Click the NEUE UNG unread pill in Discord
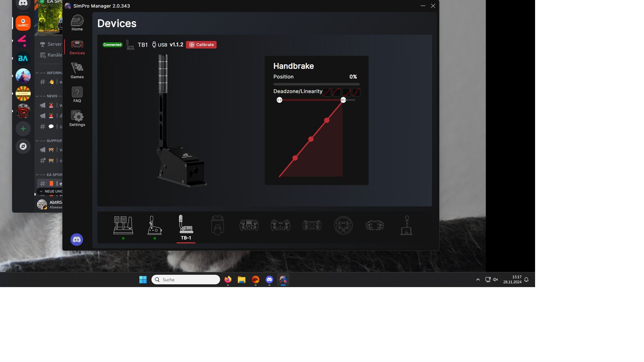 (x=50, y=191)
